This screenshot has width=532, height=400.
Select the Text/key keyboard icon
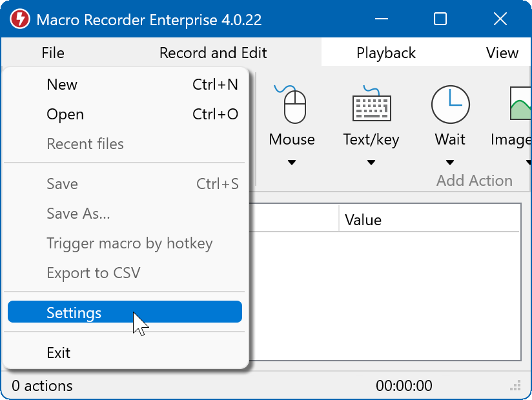coord(371,105)
